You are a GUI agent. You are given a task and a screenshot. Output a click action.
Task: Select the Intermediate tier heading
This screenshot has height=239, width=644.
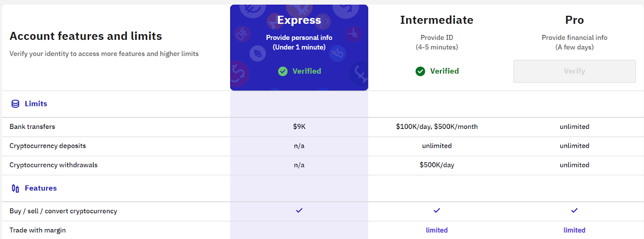[437, 20]
